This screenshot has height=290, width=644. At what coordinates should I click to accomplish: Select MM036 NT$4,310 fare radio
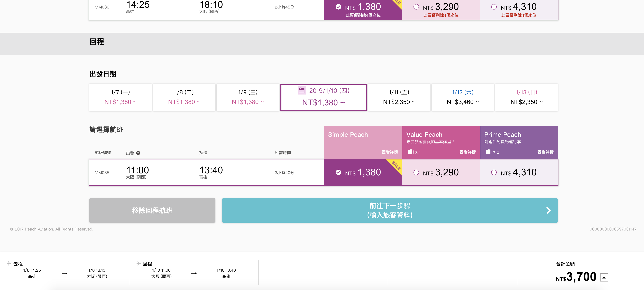494,7
